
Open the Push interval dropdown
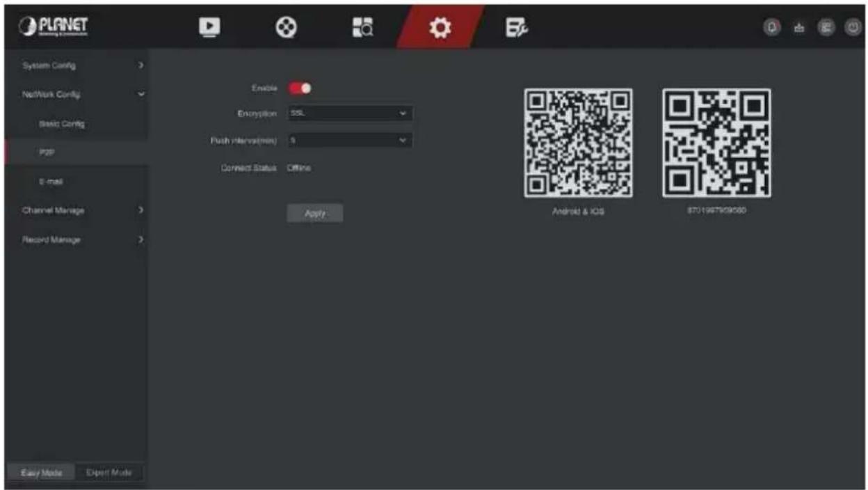(350, 141)
